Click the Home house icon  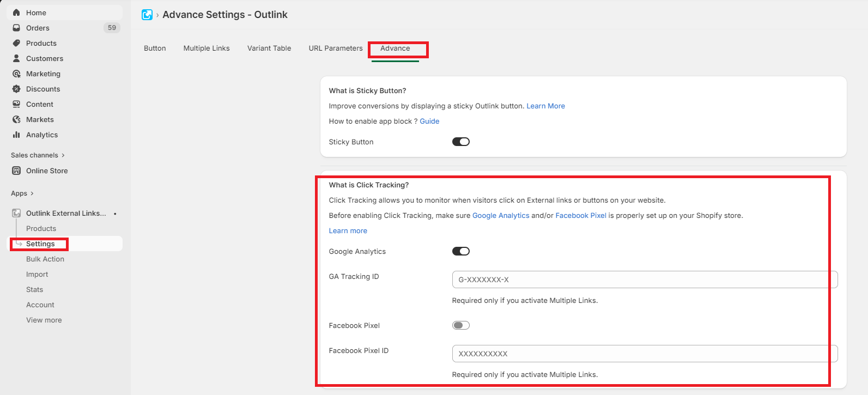[16, 13]
